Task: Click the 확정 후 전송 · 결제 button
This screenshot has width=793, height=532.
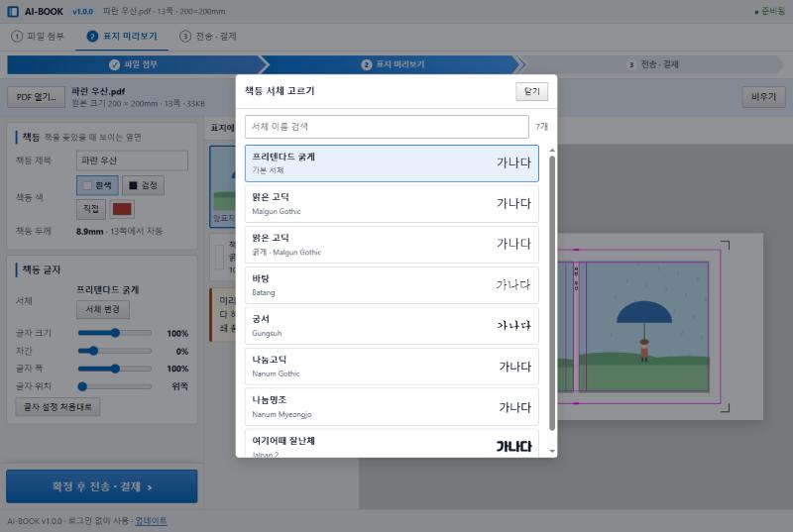Action: (102, 486)
